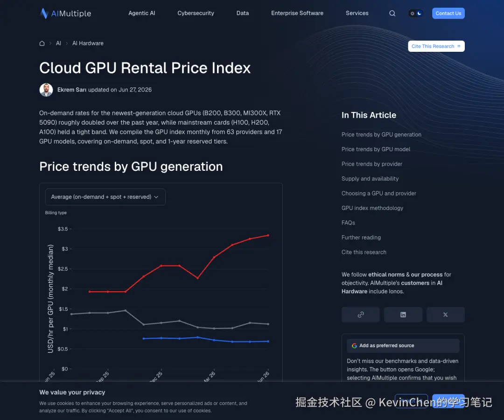
Task: Open the billing type dropdown
Action: 105,196
